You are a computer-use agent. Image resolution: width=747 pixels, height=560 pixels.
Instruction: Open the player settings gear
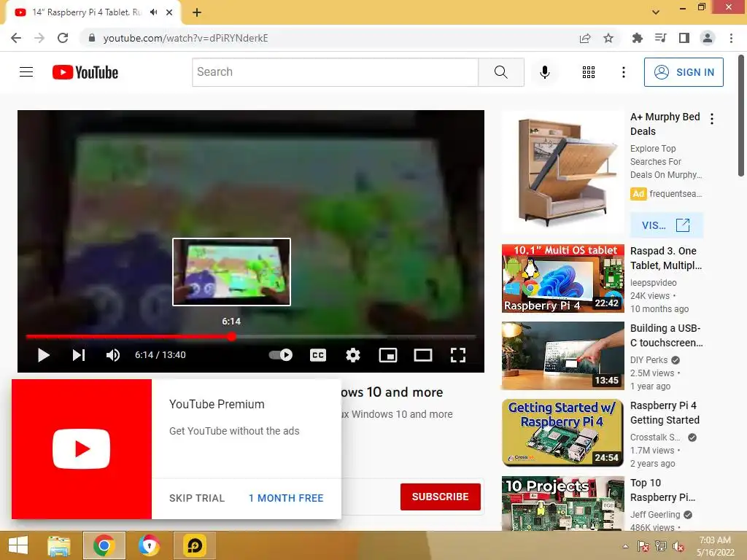tap(353, 355)
